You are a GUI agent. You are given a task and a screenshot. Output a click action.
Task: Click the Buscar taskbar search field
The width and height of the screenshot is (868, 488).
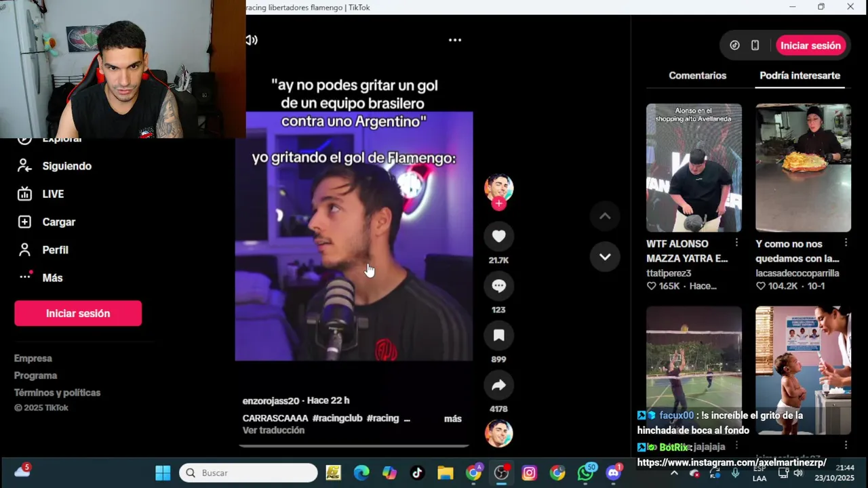[248, 473]
